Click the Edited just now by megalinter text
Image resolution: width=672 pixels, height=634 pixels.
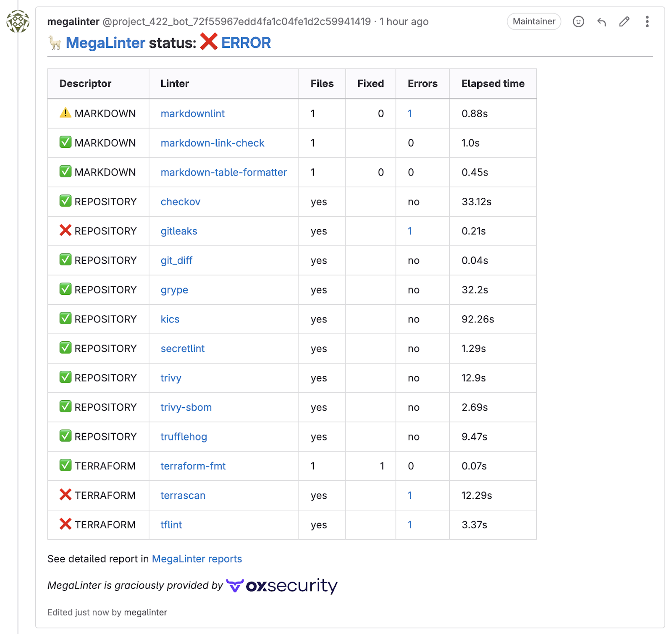pyautogui.click(x=107, y=612)
